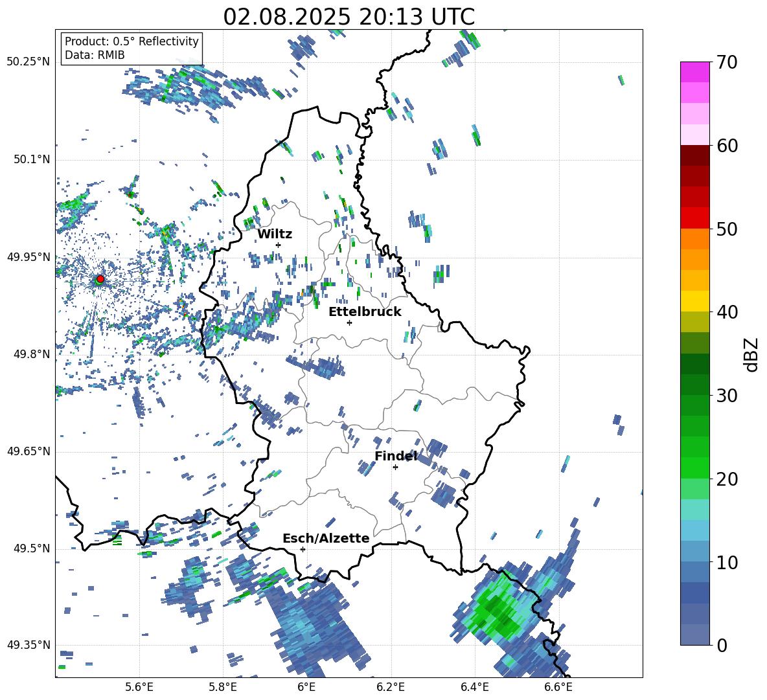Click the 49.35°N latitude tick label
The width and height of the screenshot is (767, 700).
point(29,645)
